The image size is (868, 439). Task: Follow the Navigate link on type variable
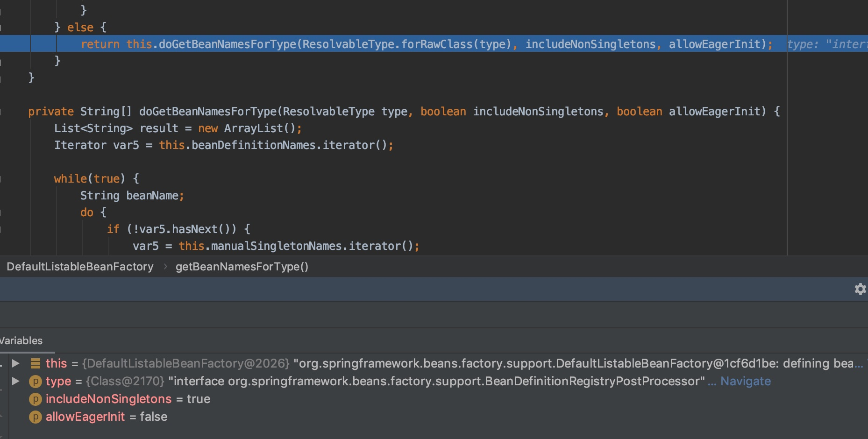click(x=745, y=381)
